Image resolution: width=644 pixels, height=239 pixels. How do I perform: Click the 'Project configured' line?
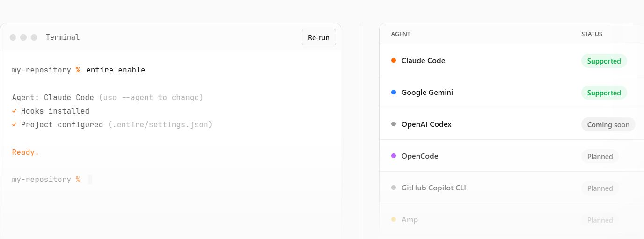tap(62, 124)
